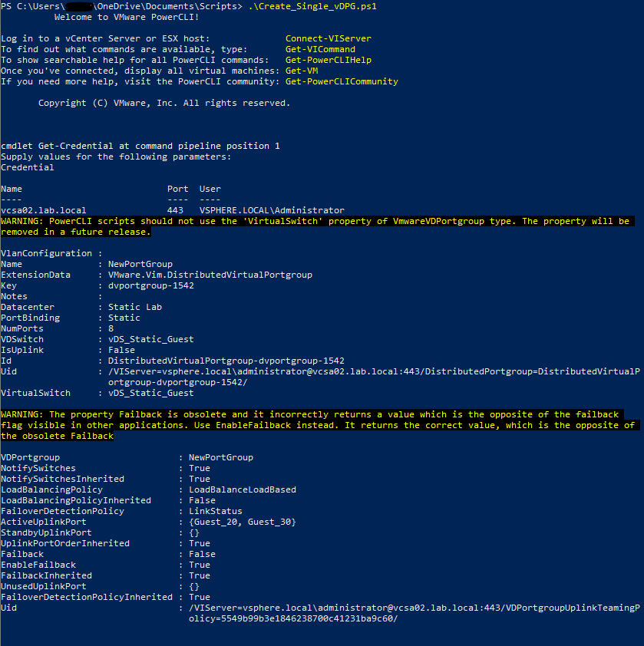644x646 pixels.
Task: Click the VDSwitch value vDS_Static_Guest
Action: point(151,339)
